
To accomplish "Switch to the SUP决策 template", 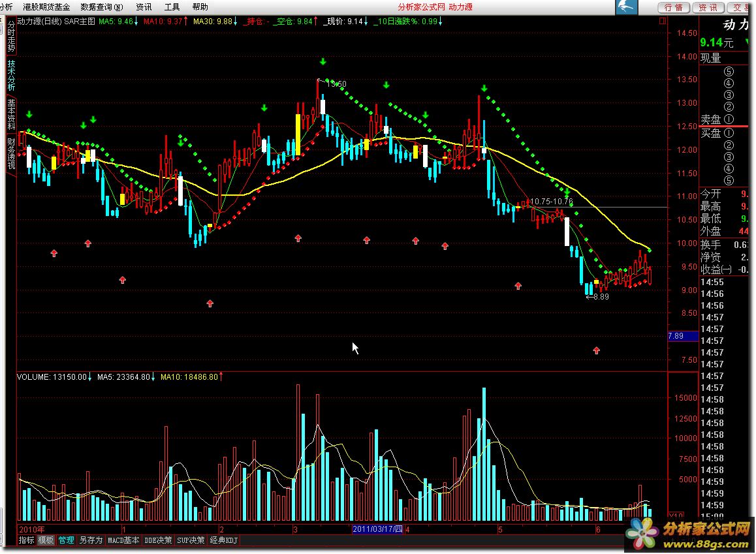I will coord(191,540).
